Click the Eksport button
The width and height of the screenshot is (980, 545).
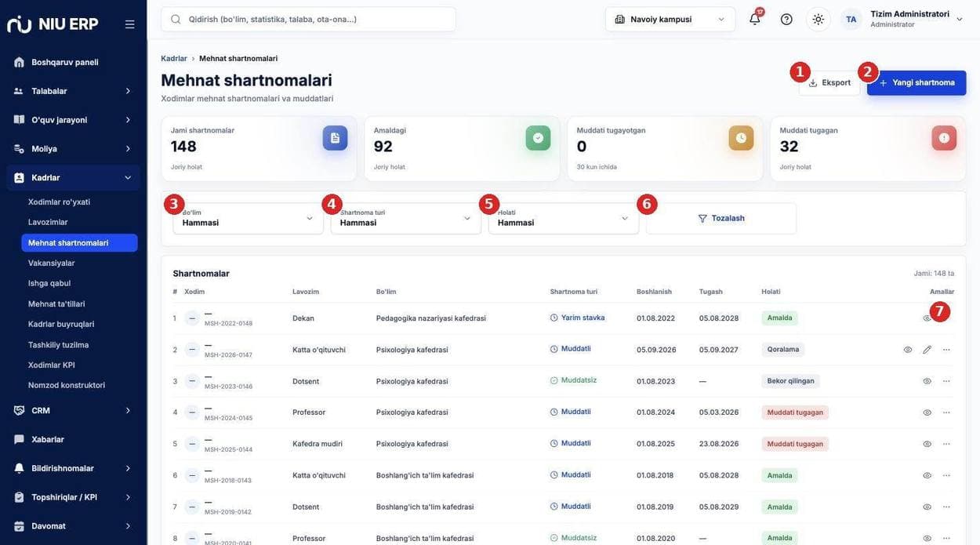[829, 83]
